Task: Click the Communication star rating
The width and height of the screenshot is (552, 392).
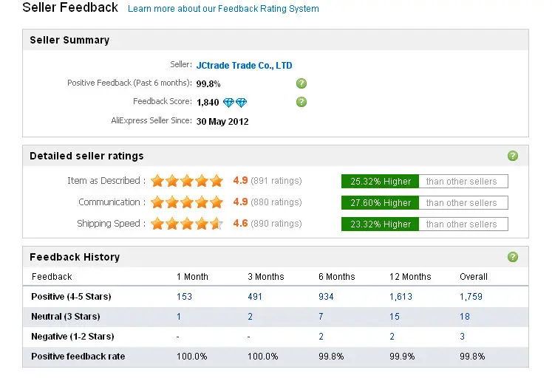Action: coord(187,202)
